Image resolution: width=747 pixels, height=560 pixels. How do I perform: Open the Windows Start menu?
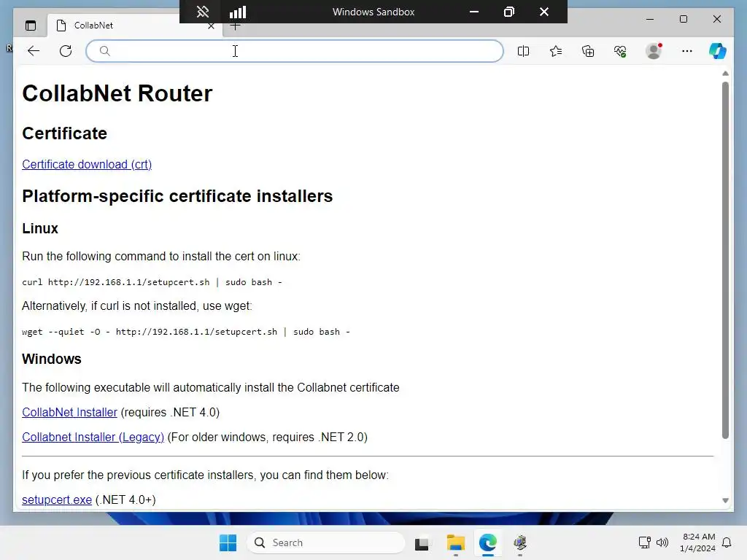click(228, 542)
